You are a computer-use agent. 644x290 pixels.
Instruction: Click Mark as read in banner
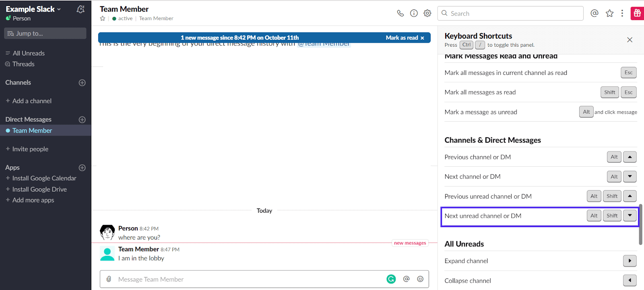pyautogui.click(x=402, y=38)
